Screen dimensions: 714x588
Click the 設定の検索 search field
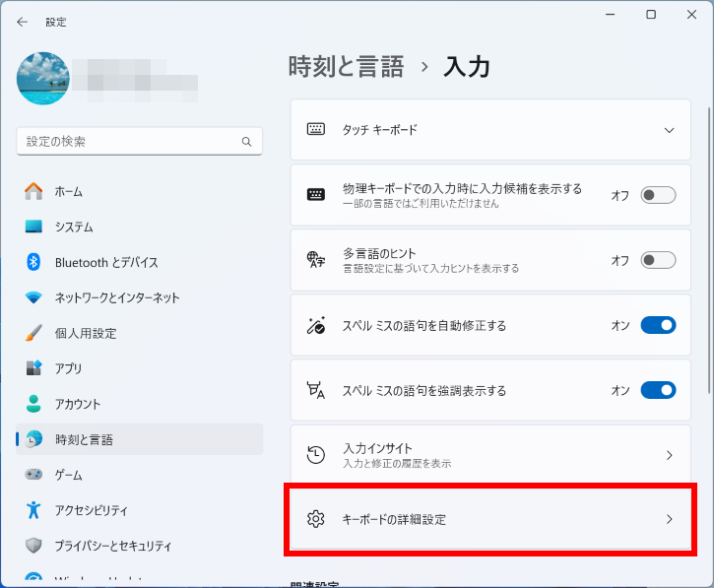[x=139, y=141]
